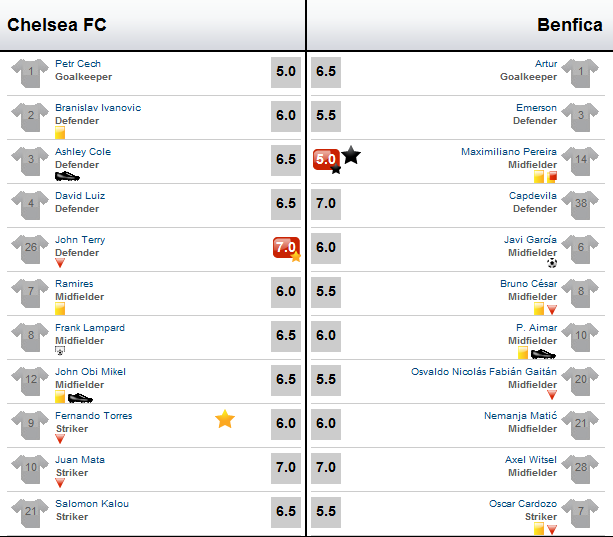The height and width of the screenshot is (537, 613).
Task: Click the yellow card under Ramires
Action: pyautogui.click(x=60, y=309)
